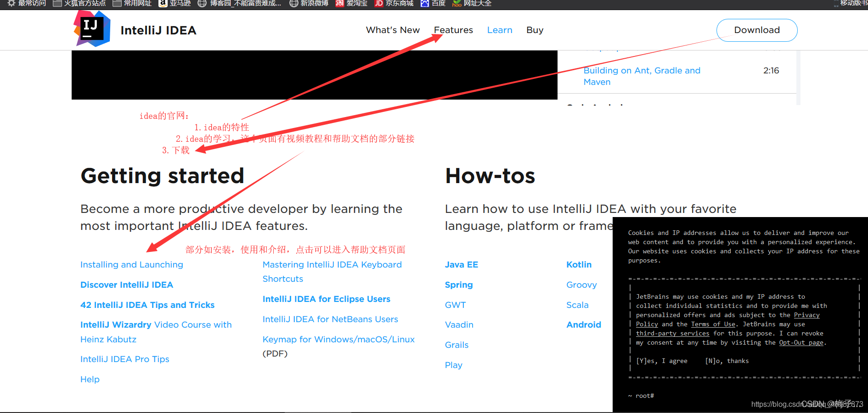The width and height of the screenshot is (868, 413).
Task: Open the 网址大全 bookmark
Action: coord(472,3)
